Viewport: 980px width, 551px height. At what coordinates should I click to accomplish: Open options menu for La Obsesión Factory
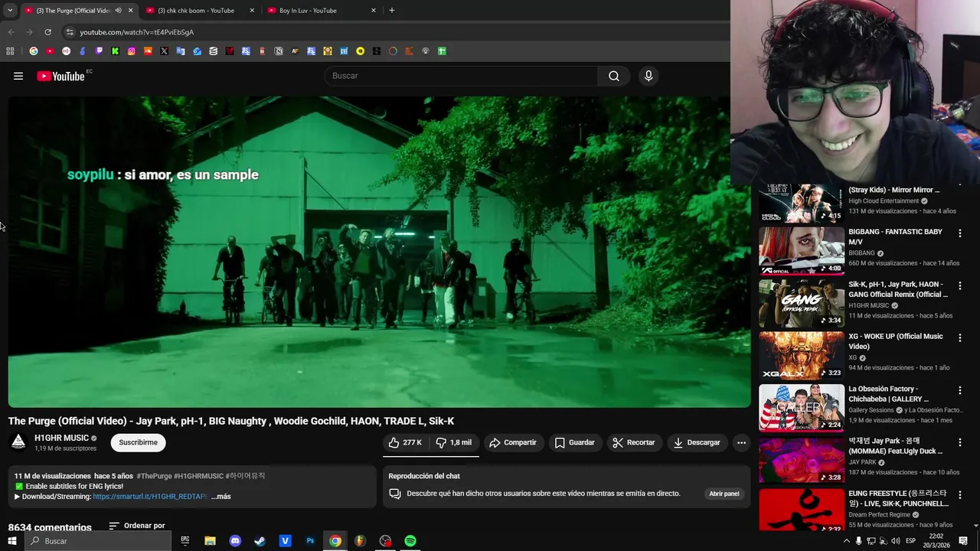coord(960,390)
